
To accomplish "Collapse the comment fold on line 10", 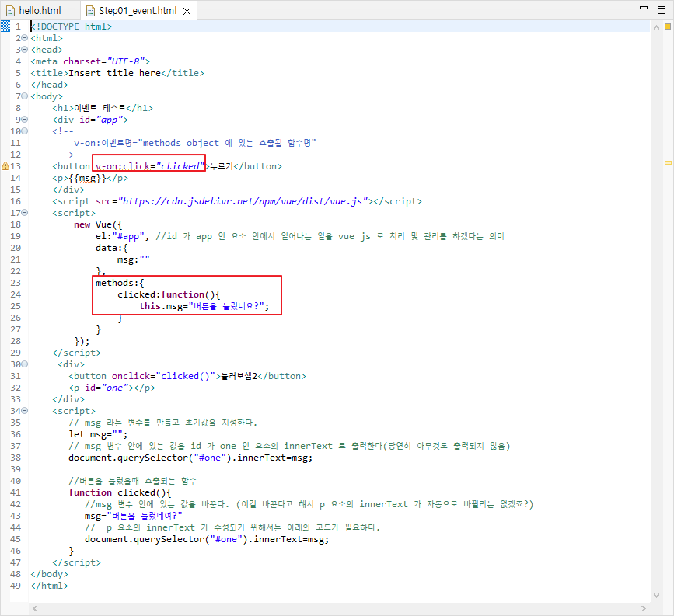I will coord(25,131).
